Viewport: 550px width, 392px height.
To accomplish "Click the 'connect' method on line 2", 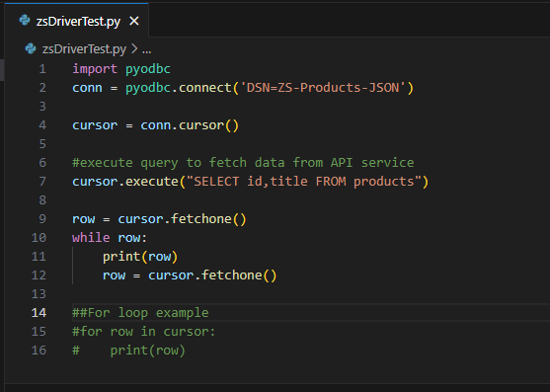I will point(205,88).
